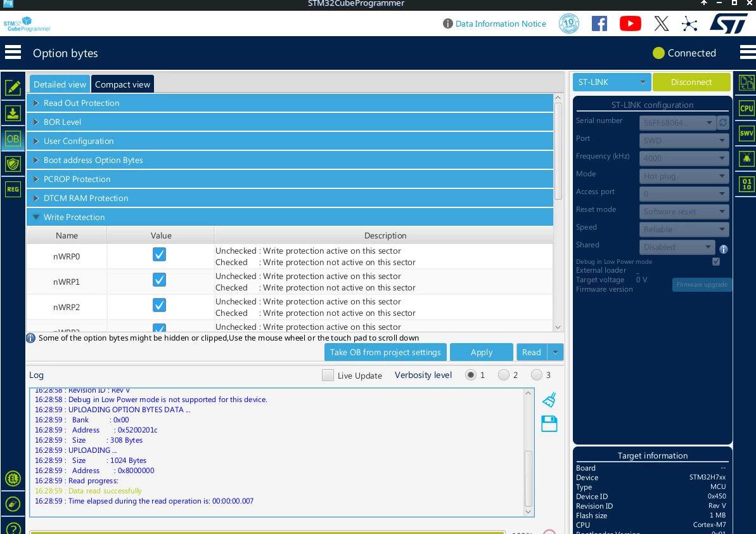
Task: Select verbosity level 3 radio button
Action: tap(536, 375)
